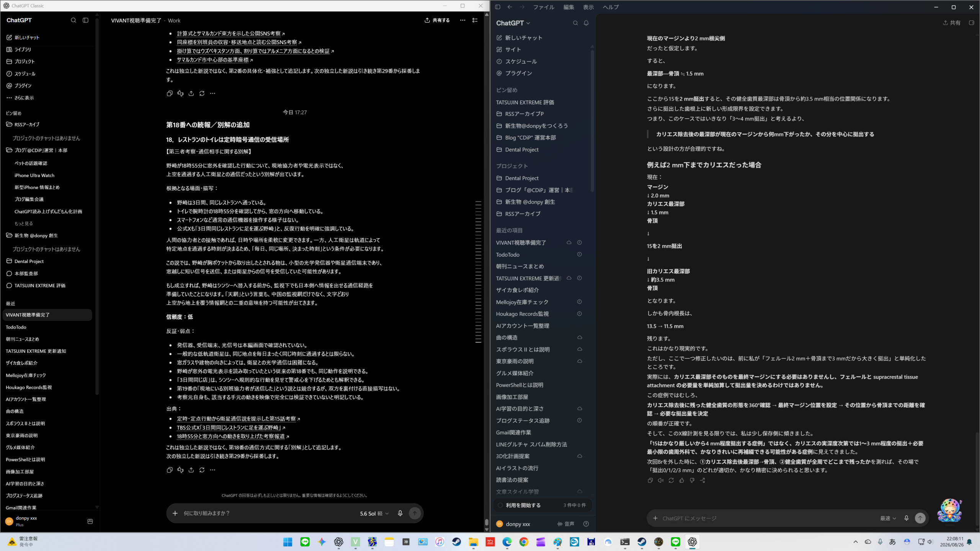Regenerate the dental reply in right window
The width and height of the screenshot is (980, 551).
(671, 480)
